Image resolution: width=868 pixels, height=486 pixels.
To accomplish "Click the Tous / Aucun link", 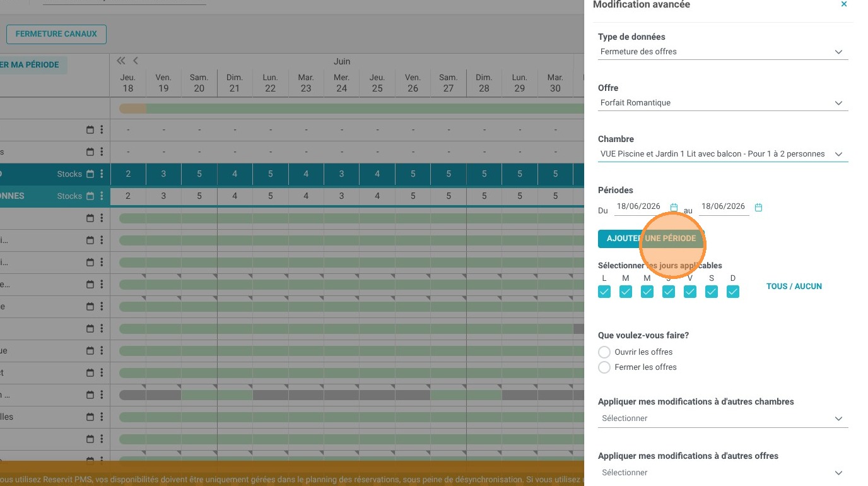I will click(x=794, y=287).
